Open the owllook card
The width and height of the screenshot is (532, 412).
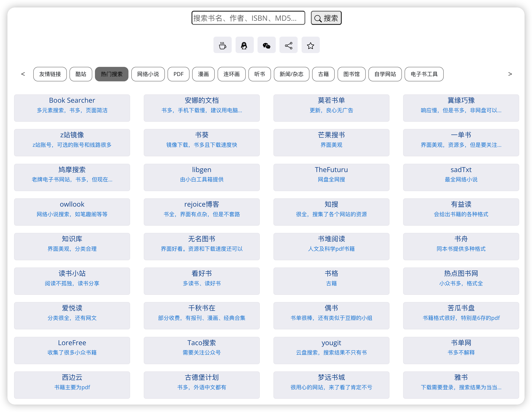72,212
